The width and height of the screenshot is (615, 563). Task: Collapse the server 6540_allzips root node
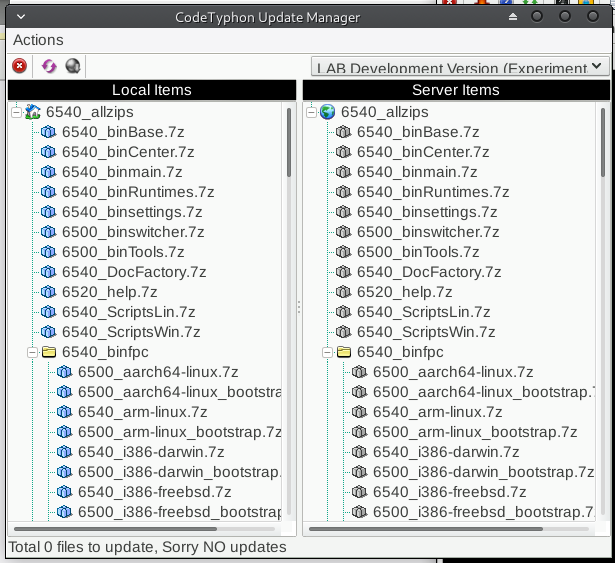pos(311,112)
